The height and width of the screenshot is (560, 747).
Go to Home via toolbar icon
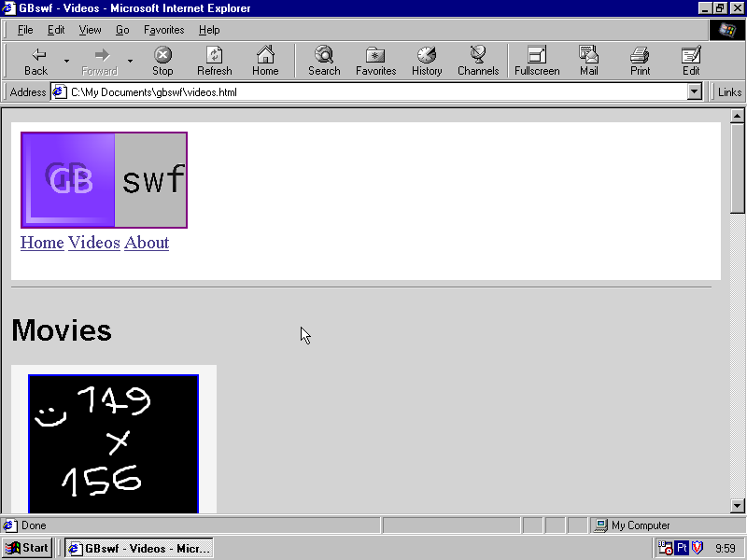click(265, 61)
